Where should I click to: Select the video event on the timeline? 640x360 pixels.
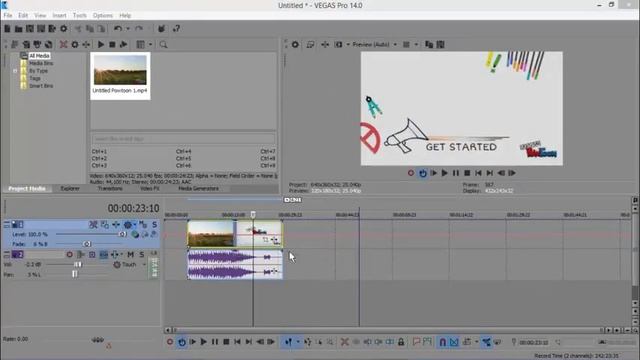click(x=235, y=233)
